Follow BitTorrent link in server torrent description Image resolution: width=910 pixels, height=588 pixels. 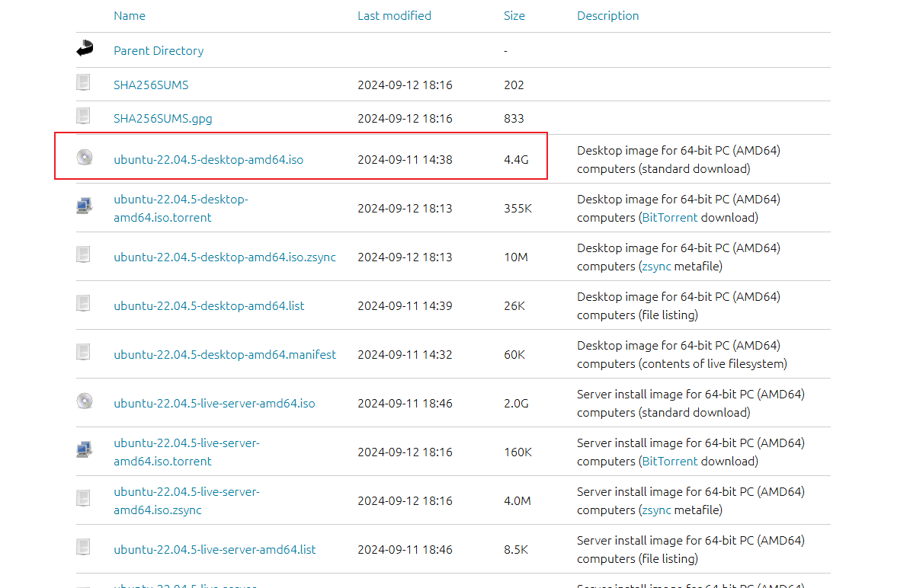click(670, 461)
